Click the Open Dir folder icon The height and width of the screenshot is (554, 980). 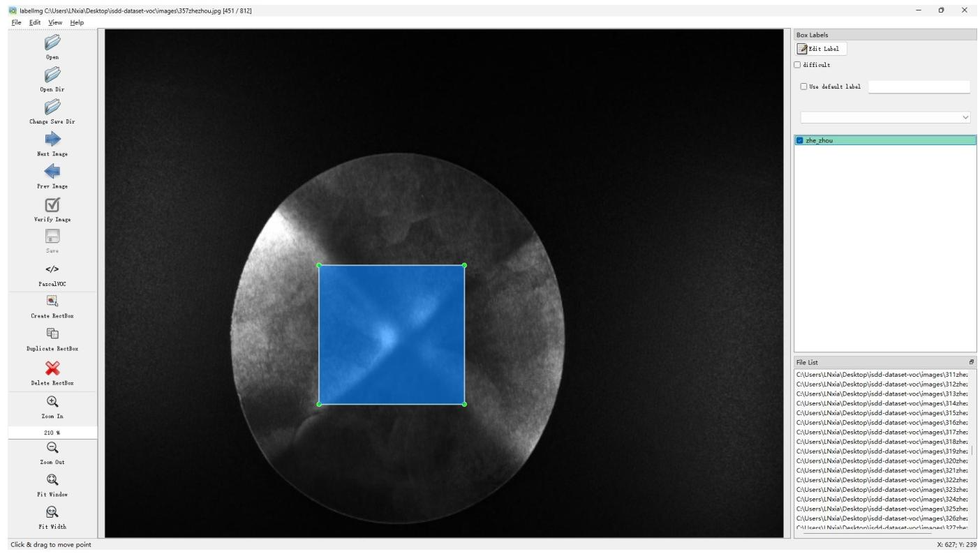pyautogui.click(x=52, y=75)
